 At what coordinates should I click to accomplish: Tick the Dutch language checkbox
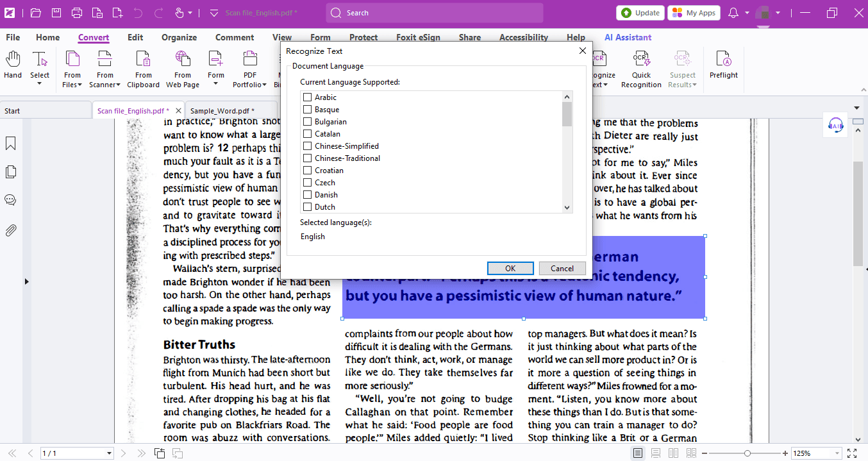pos(308,207)
